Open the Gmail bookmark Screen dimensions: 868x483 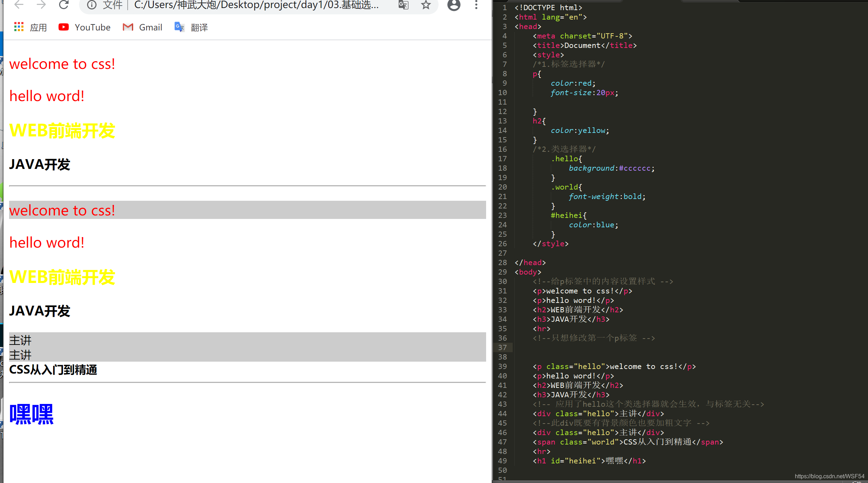[x=142, y=27]
